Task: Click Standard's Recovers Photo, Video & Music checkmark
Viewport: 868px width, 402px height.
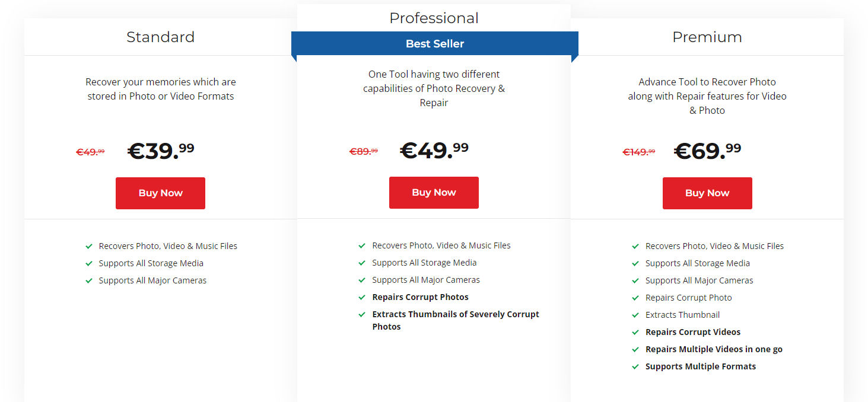Action: coord(89,247)
